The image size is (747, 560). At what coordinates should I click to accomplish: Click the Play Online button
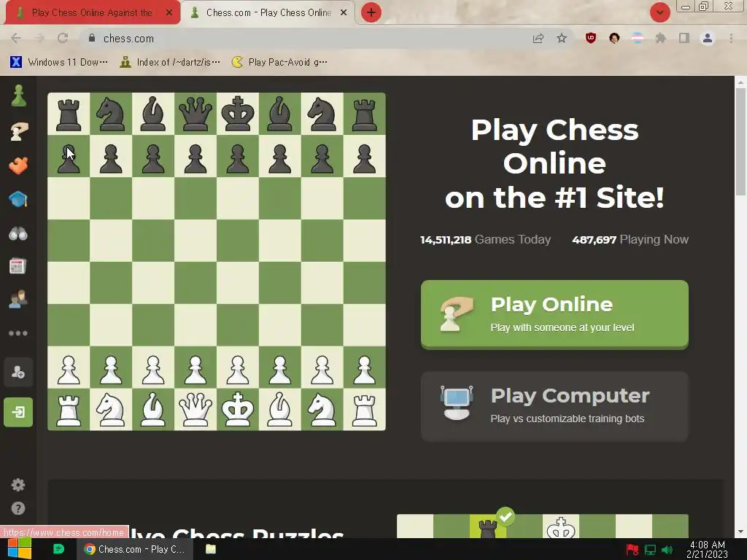(554, 315)
